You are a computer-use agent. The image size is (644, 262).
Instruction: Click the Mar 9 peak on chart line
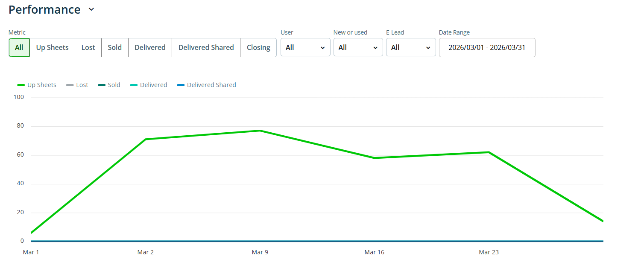click(260, 131)
